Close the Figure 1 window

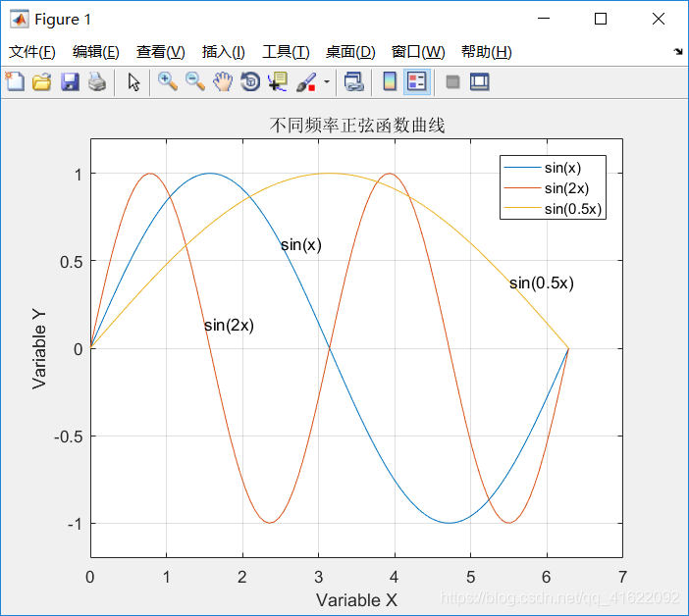659,19
